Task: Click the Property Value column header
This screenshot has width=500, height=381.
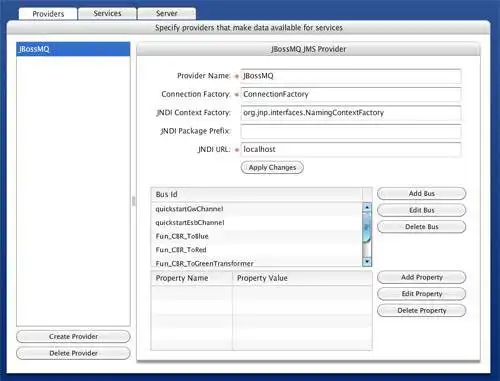Action: tap(302, 278)
